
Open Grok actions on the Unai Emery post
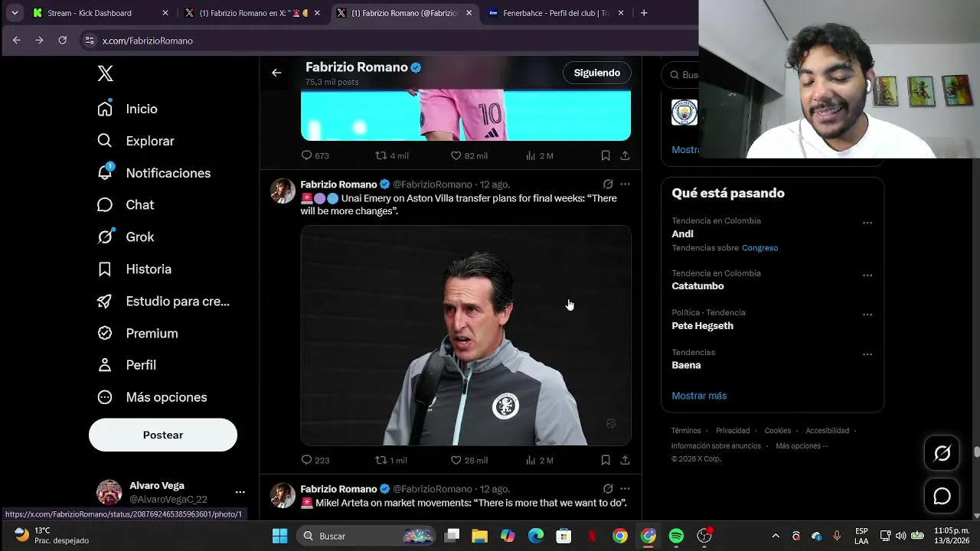point(608,184)
